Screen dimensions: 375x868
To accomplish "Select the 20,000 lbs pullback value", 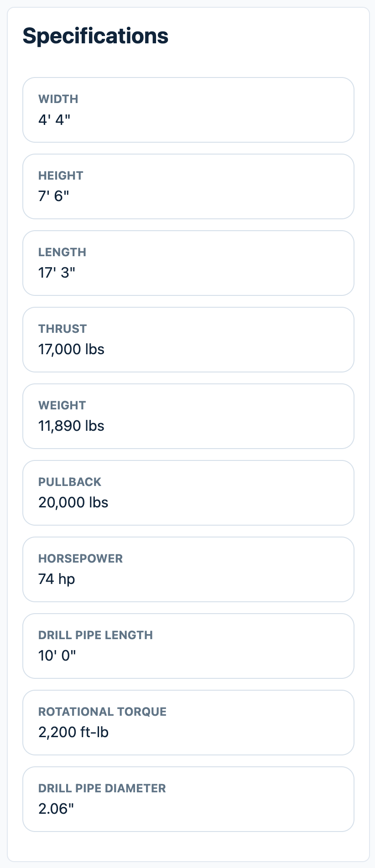I will 73,503.
